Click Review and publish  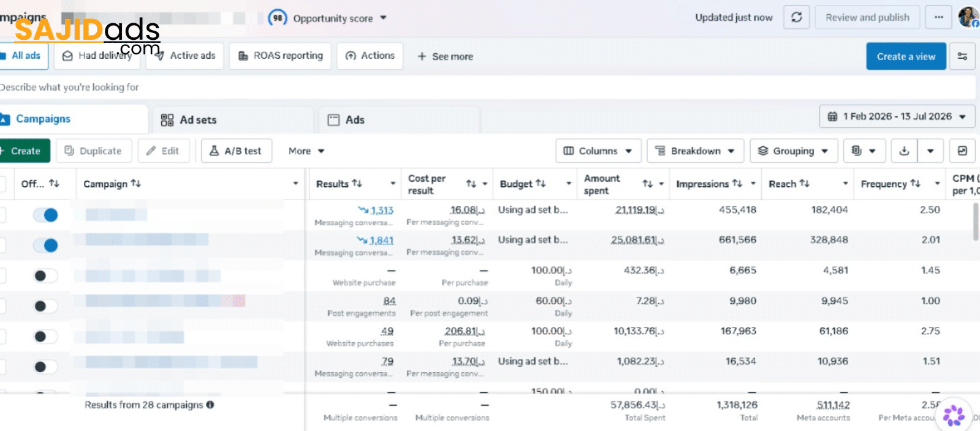[867, 17]
